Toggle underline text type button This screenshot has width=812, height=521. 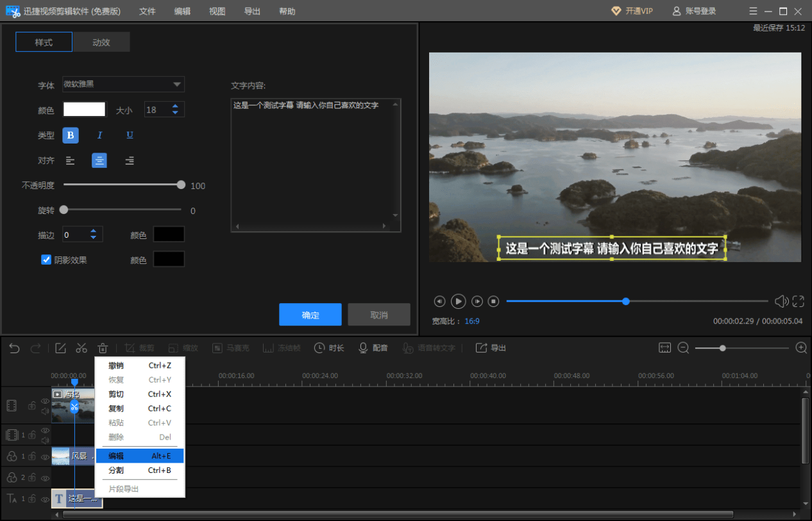(x=130, y=135)
